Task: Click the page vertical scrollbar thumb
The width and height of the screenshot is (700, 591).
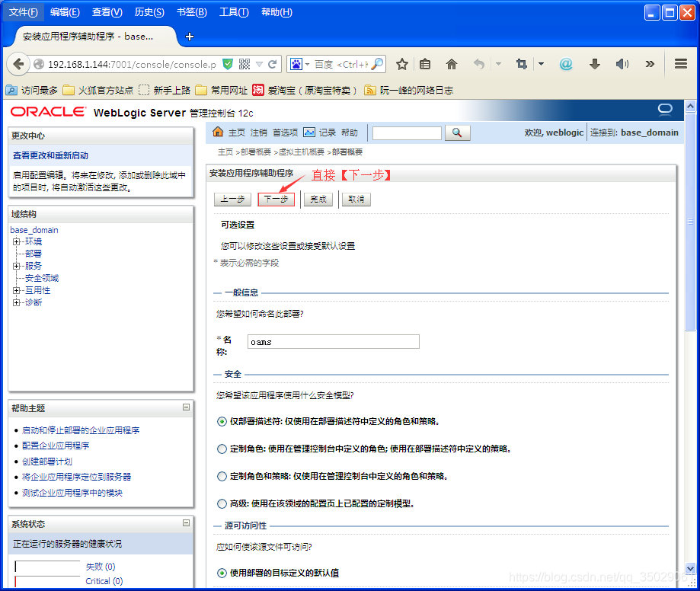Action: pyautogui.click(x=690, y=221)
